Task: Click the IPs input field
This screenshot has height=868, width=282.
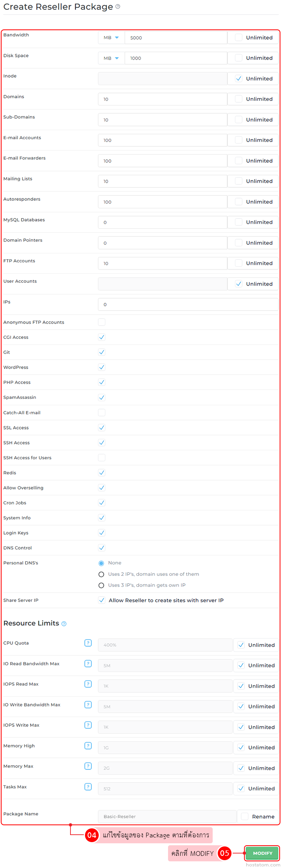Action: point(188,304)
